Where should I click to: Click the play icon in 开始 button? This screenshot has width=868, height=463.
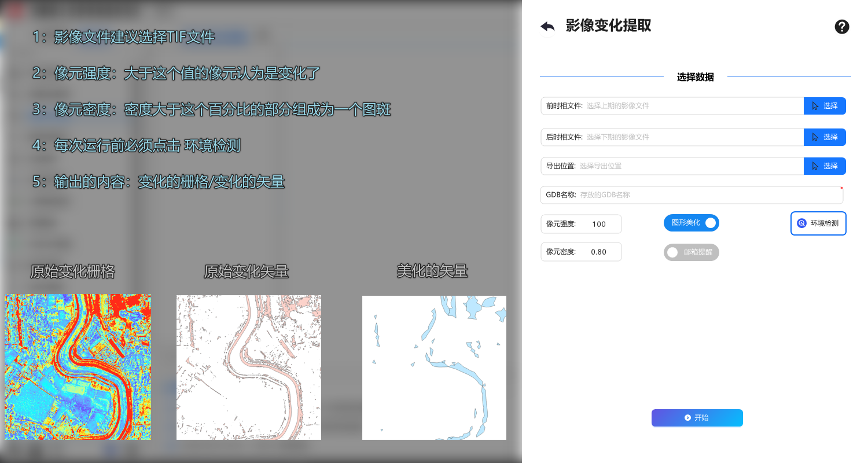(x=687, y=418)
